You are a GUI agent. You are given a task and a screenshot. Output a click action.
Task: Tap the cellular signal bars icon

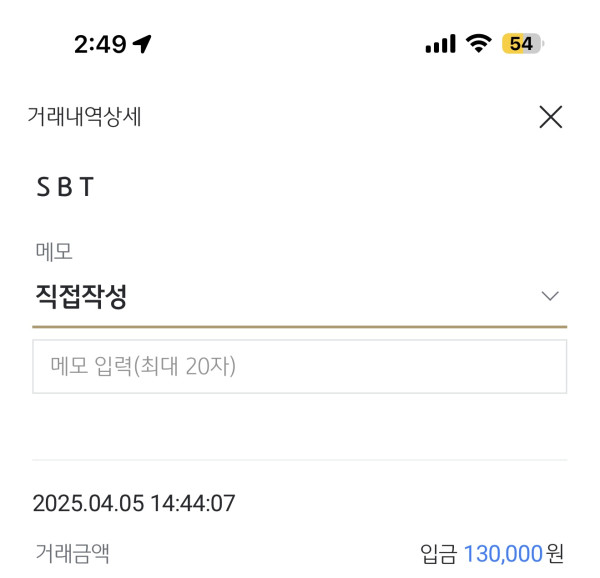pos(439,44)
